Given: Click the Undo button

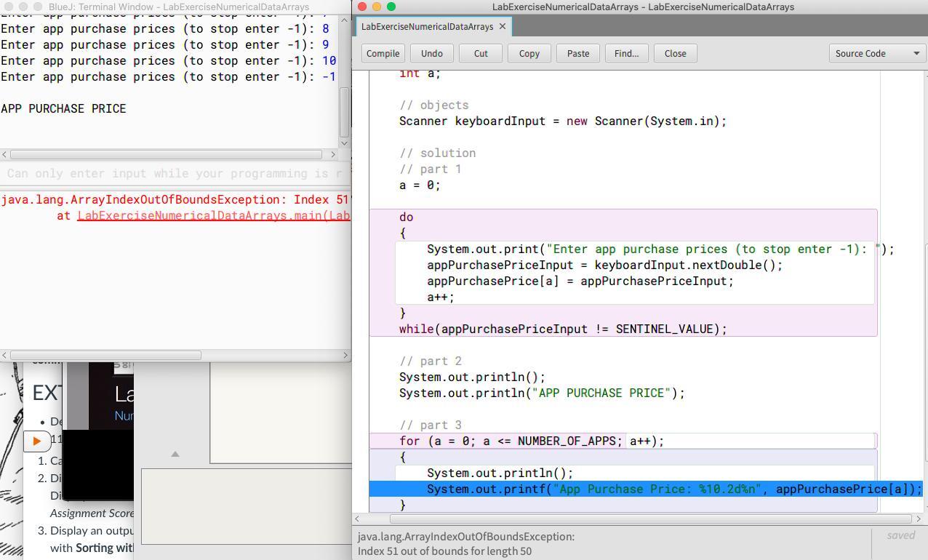Looking at the screenshot, I should pyautogui.click(x=432, y=53).
